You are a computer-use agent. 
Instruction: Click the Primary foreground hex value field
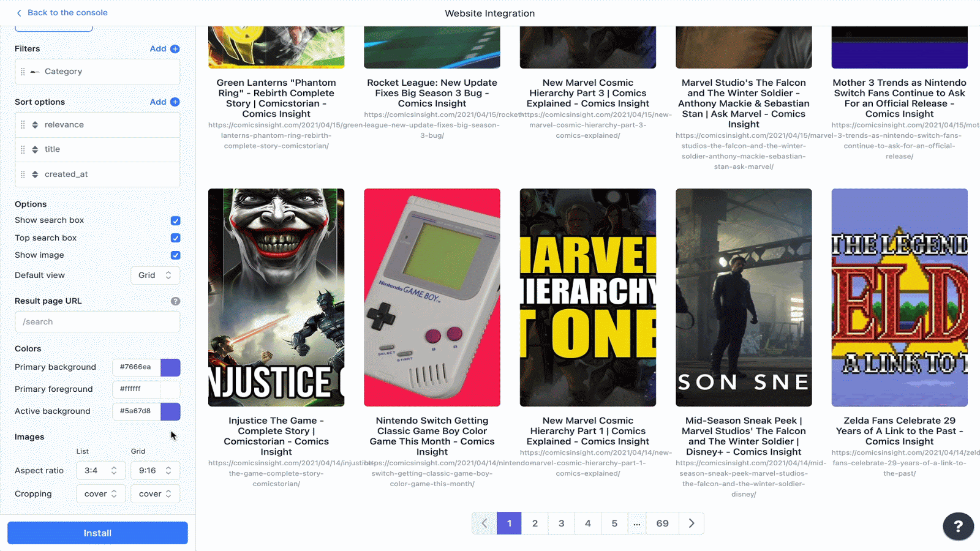point(136,389)
